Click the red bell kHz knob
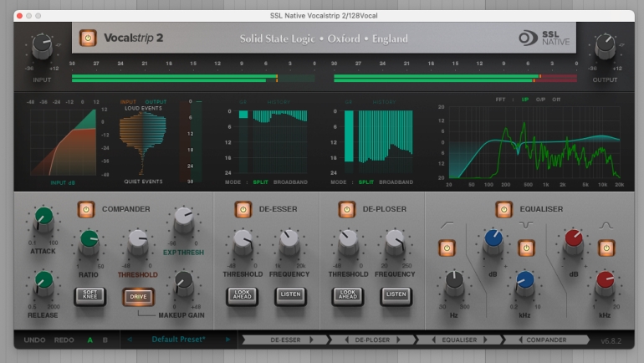This screenshot has height=363, width=644. click(605, 283)
